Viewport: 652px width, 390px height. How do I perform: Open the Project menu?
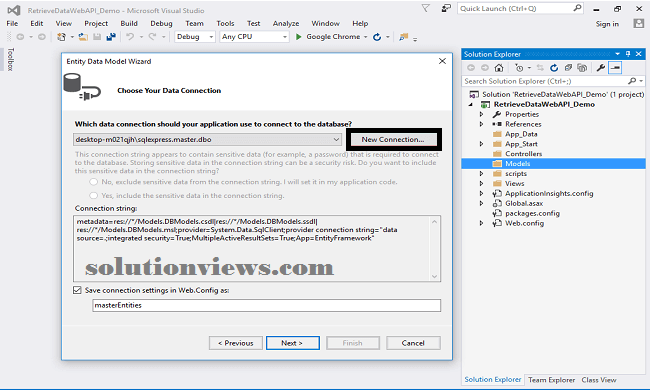[x=96, y=24]
